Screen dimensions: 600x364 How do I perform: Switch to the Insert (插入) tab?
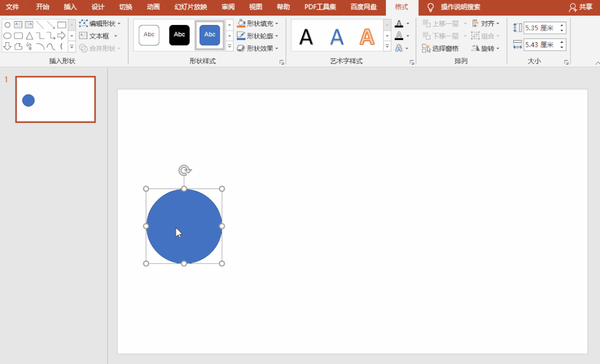70,7
